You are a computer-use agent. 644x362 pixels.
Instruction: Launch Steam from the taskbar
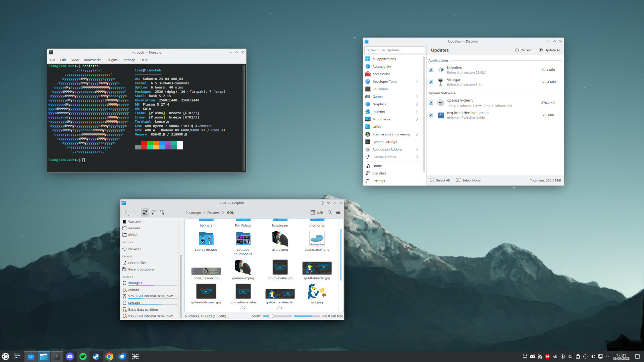[x=96, y=357]
